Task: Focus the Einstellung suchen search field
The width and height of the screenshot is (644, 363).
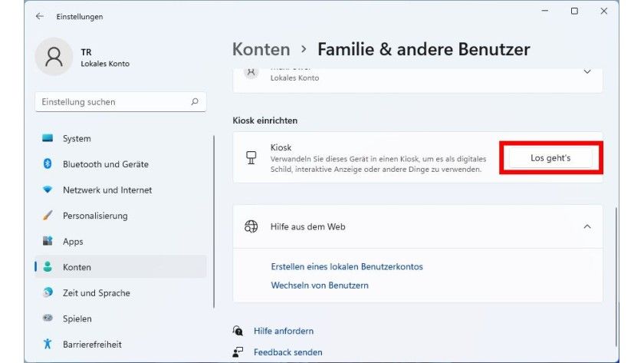Action: click(111, 101)
